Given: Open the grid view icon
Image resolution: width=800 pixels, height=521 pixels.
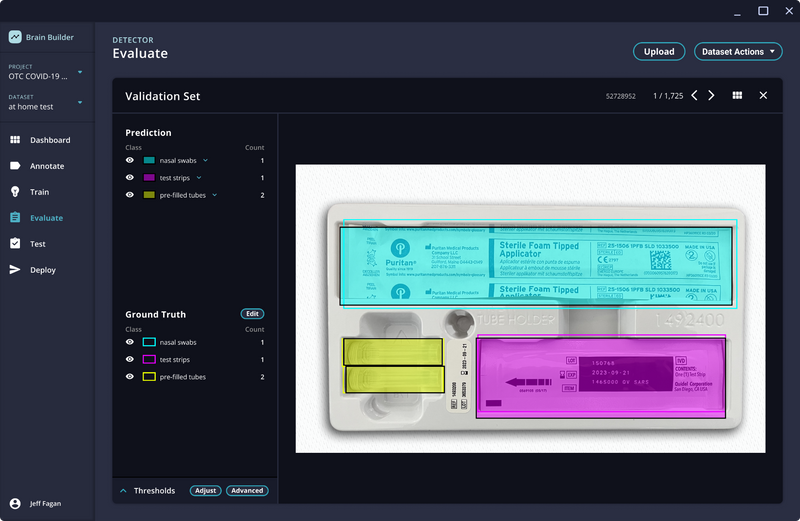Looking at the screenshot, I should pos(737,96).
